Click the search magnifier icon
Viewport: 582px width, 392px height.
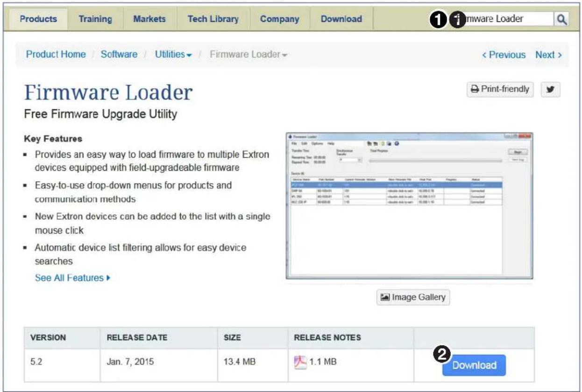pos(561,19)
